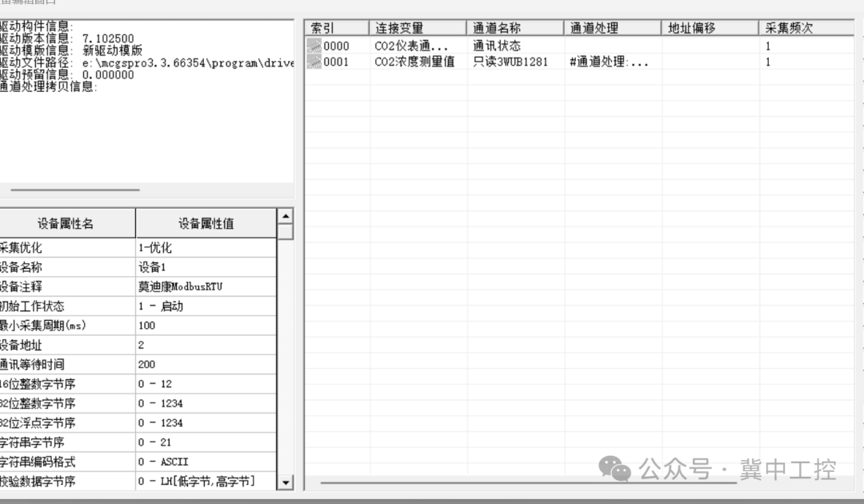Click the 设备名称 property name
Viewport: 864px width, 504px height.
click(67, 267)
